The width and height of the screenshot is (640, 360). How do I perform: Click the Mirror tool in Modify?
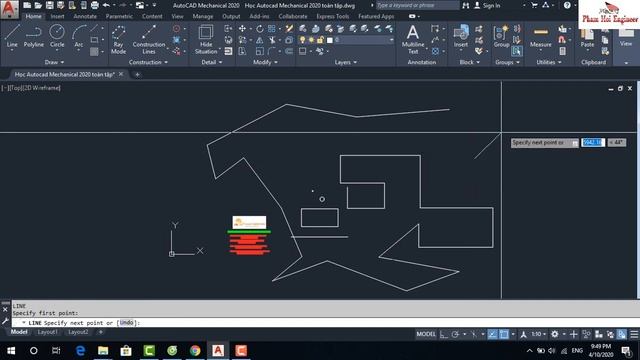[260, 40]
